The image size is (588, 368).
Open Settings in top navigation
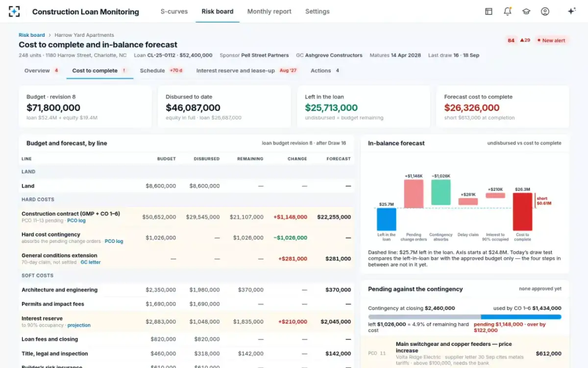click(x=318, y=11)
